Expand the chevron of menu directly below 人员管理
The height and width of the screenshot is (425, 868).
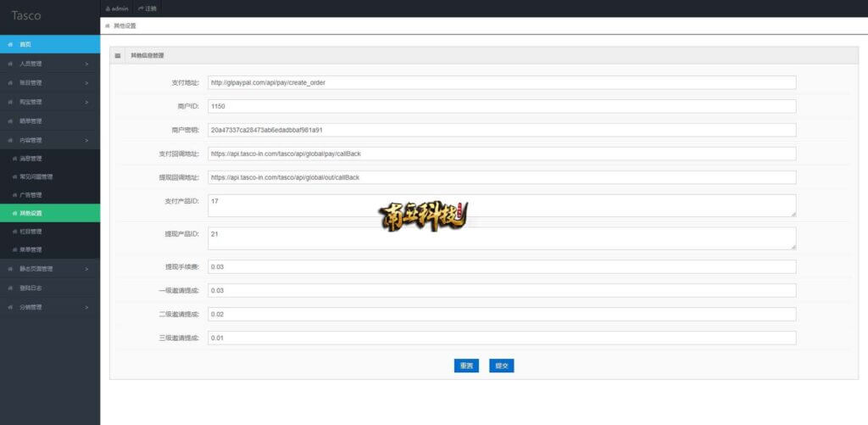[86, 83]
